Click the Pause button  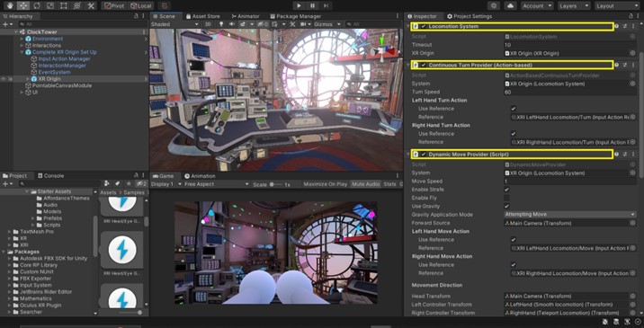312,5
